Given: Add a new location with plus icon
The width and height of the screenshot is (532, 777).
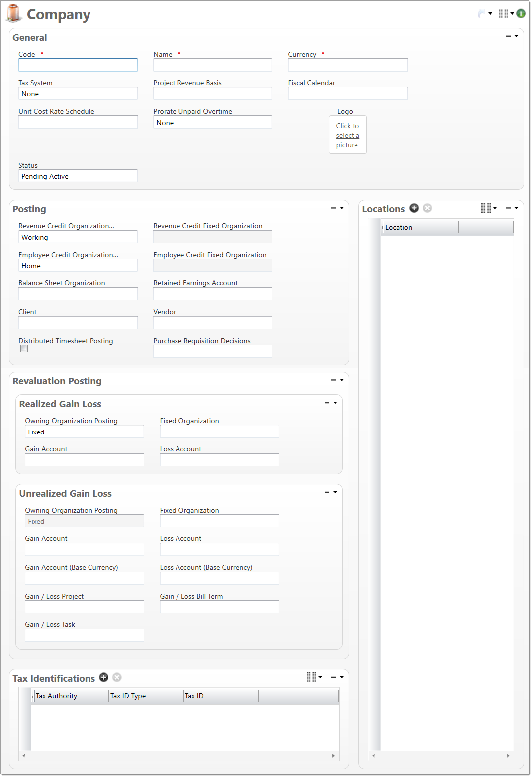Looking at the screenshot, I should pos(414,208).
